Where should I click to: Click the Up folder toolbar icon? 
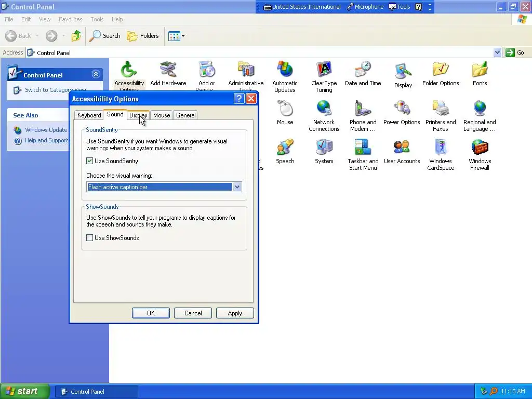click(76, 36)
